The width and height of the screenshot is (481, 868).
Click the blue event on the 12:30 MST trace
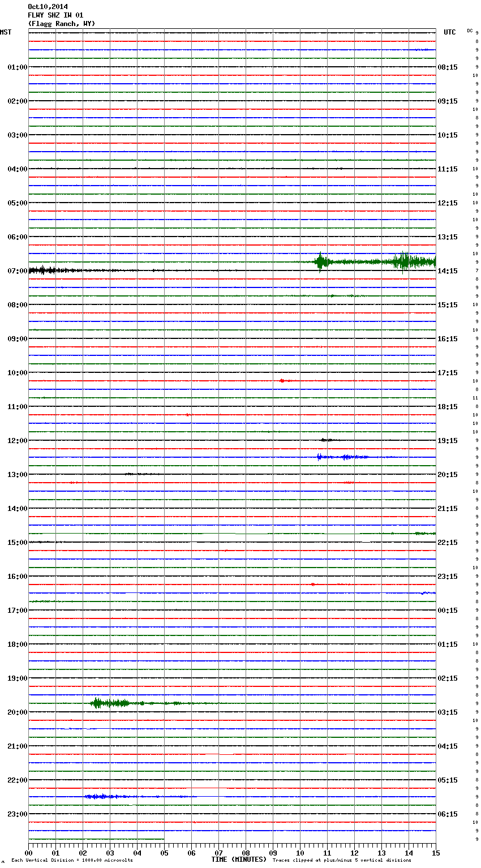point(343,457)
